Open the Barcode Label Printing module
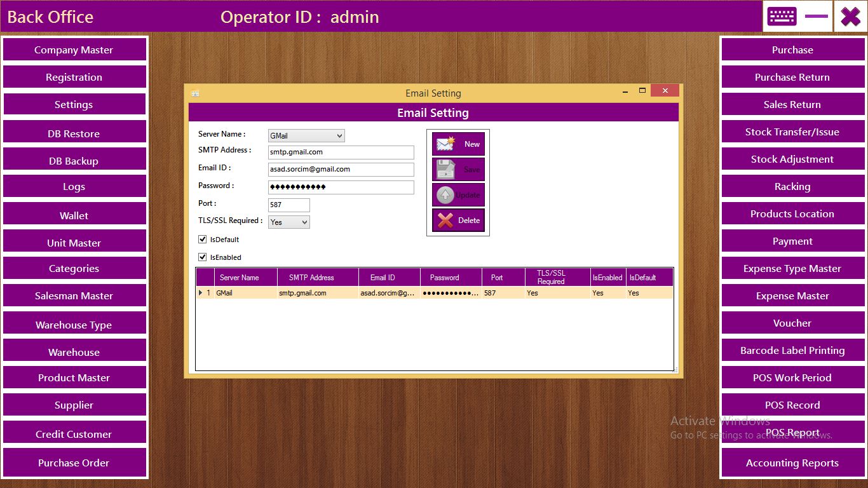 click(x=792, y=351)
